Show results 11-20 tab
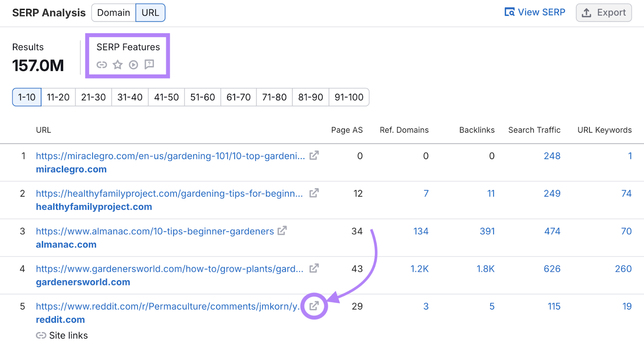This screenshot has height=349, width=644. 58,97
